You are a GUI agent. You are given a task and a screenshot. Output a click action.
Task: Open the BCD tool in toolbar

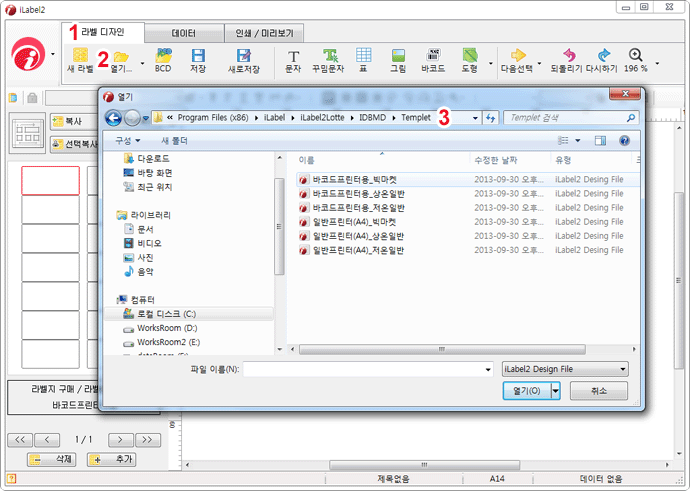(x=163, y=60)
